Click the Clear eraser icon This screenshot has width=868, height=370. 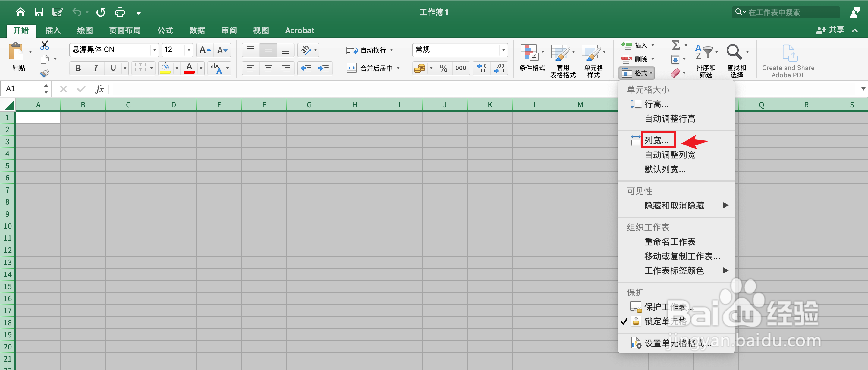pos(675,73)
